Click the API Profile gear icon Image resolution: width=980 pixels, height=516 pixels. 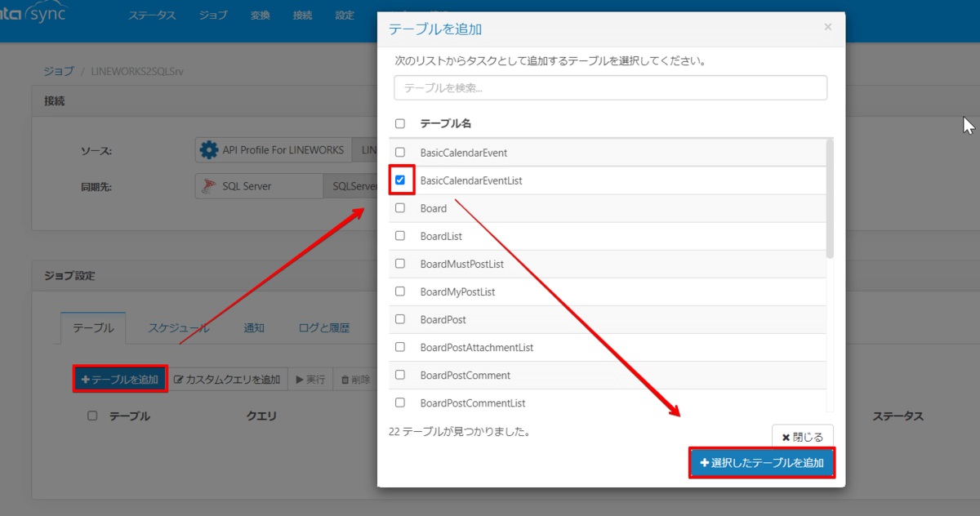[x=209, y=150]
